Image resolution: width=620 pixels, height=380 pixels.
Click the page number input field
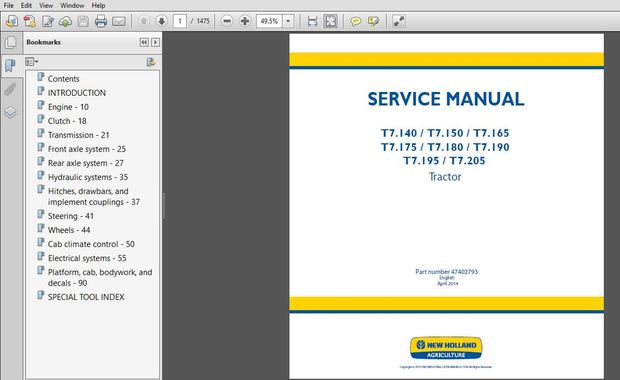[x=180, y=21]
